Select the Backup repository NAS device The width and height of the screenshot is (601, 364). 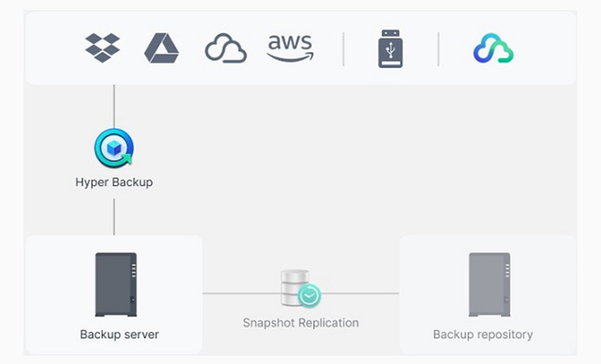click(488, 284)
